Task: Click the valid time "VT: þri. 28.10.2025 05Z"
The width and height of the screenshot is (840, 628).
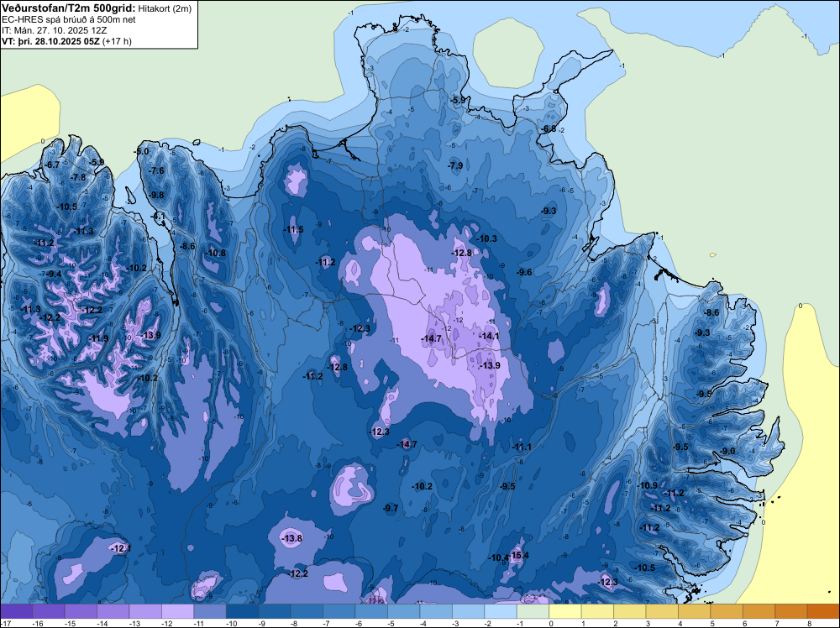Action: pos(50,40)
